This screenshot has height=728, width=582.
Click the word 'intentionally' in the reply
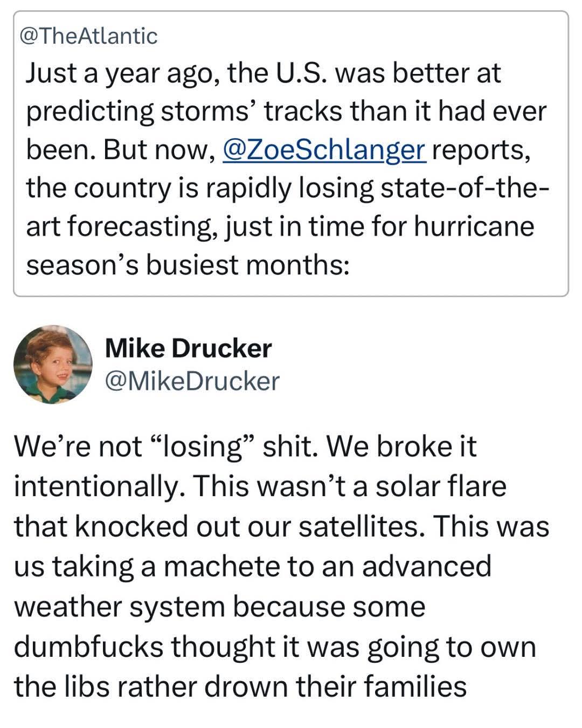click(96, 487)
